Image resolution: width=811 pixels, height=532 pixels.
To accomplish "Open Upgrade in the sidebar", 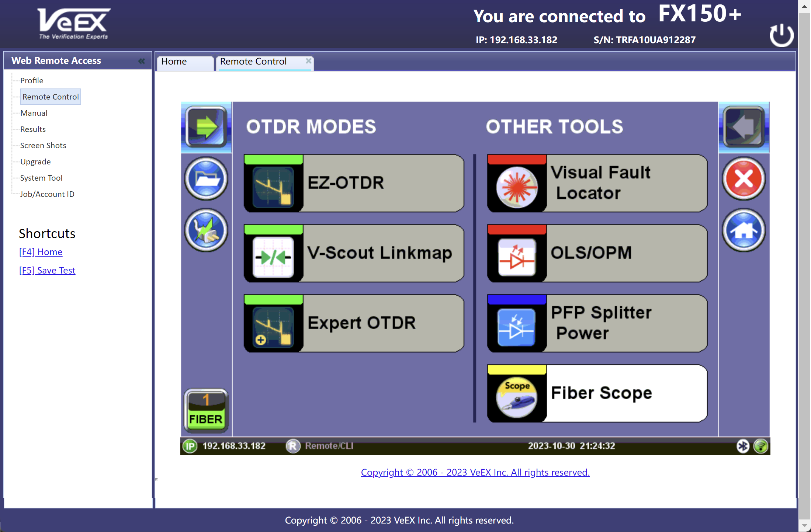I will click(35, 161).
